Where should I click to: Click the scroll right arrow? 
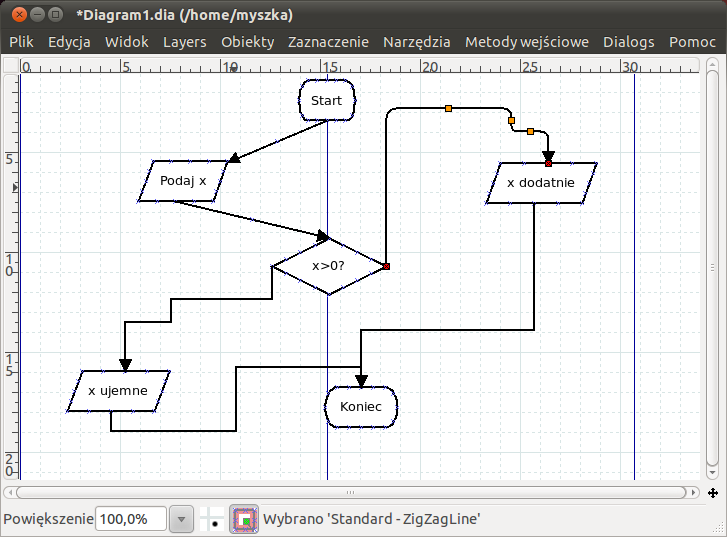[693, 492]
